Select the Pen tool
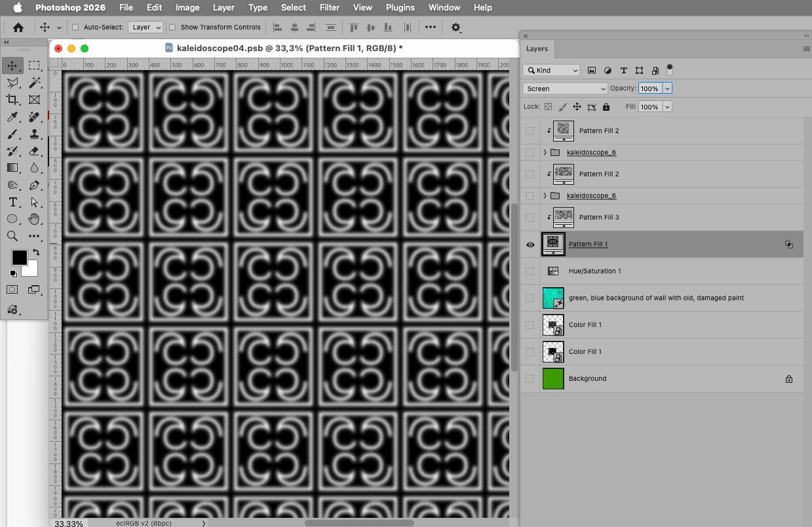The width and height of the screenshot is (812, 527). click(x=34, y=185)
